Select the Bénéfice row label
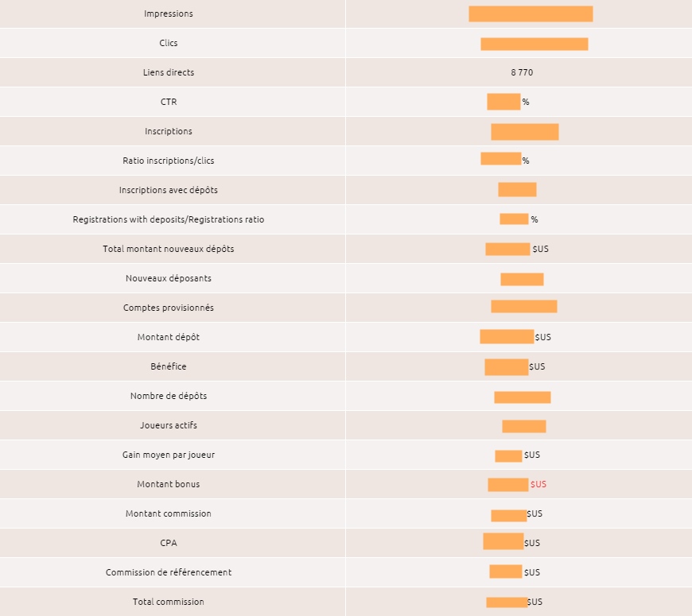The height and width of the screenshot is (616, 692). tap(169, 366)
